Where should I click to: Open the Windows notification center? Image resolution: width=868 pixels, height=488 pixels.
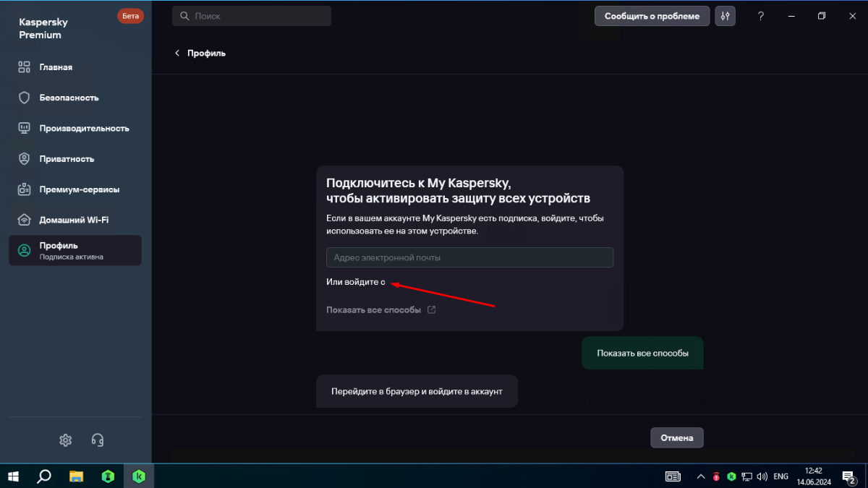coord(849,476)
